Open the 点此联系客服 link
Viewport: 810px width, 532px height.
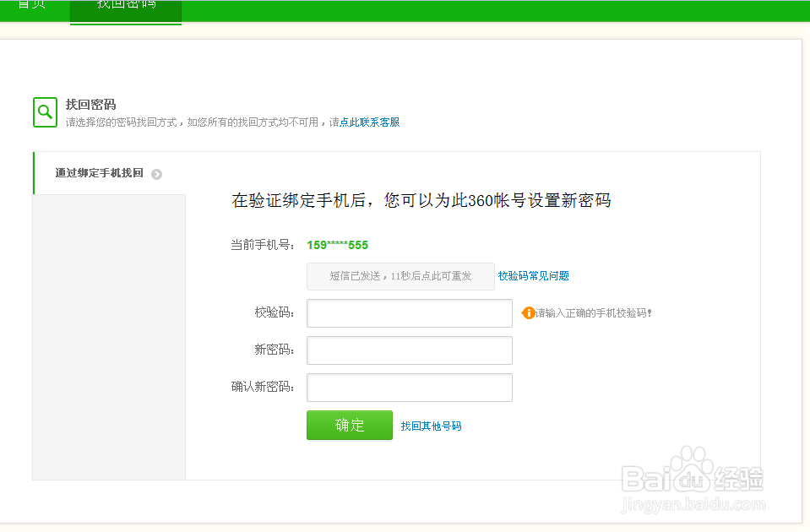[x=370, y=122]
